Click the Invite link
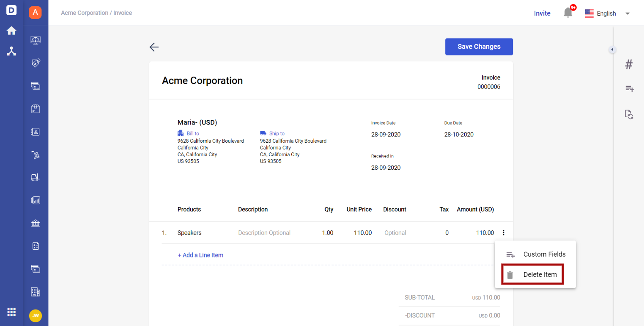This screenshot has width=644, height=326. point(542,14)
